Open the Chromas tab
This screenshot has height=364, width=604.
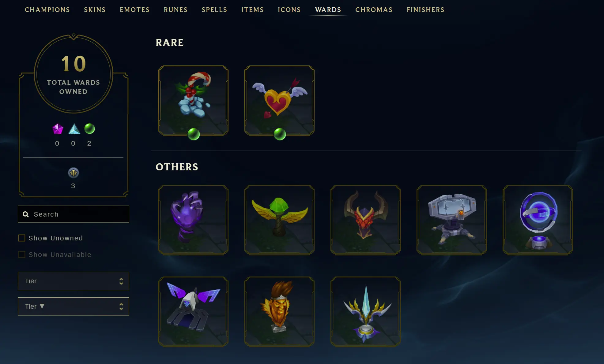click(x=374, y=10)
